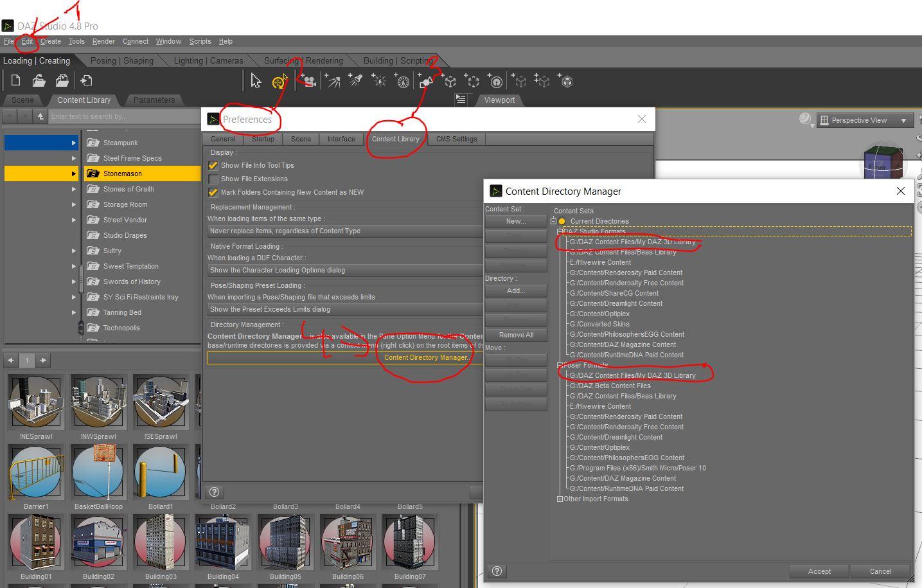The image size is (922, 588).
Task: Switch to the Posing | Shaping tab
Action: pyautogui.click(x=122, y=61)
